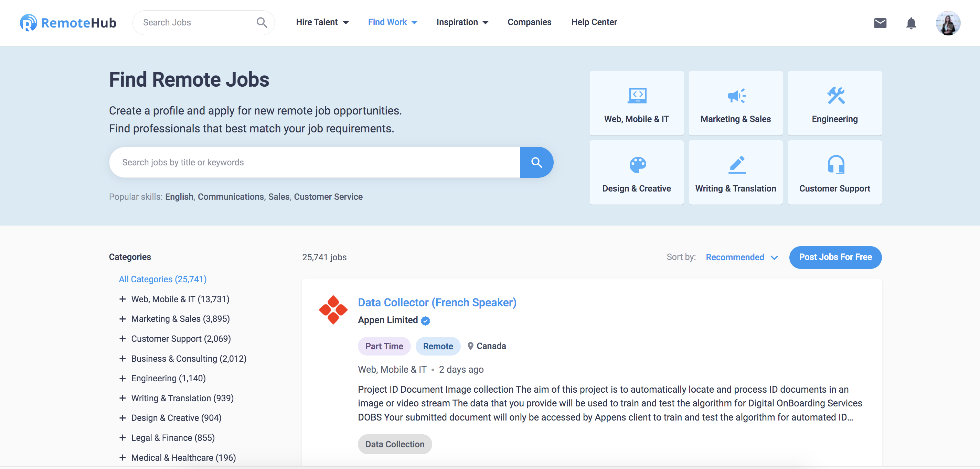The image size is (980, 469).
Task: Select the Engineering tools card
Action: 835,103
